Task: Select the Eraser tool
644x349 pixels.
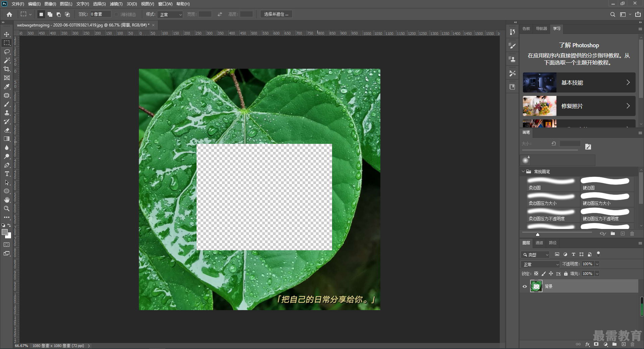Action: pos(7,130)
